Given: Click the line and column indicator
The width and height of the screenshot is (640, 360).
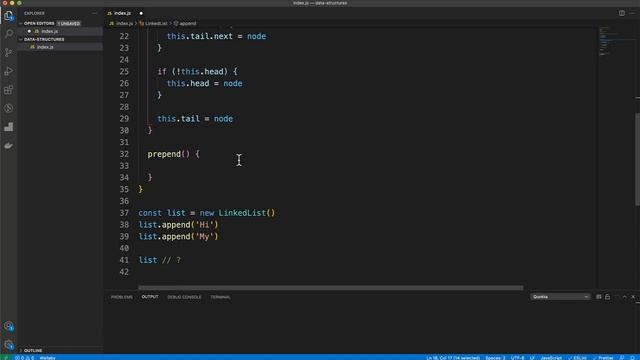Looking at the screenshot, I should click(x=453, y=358).
